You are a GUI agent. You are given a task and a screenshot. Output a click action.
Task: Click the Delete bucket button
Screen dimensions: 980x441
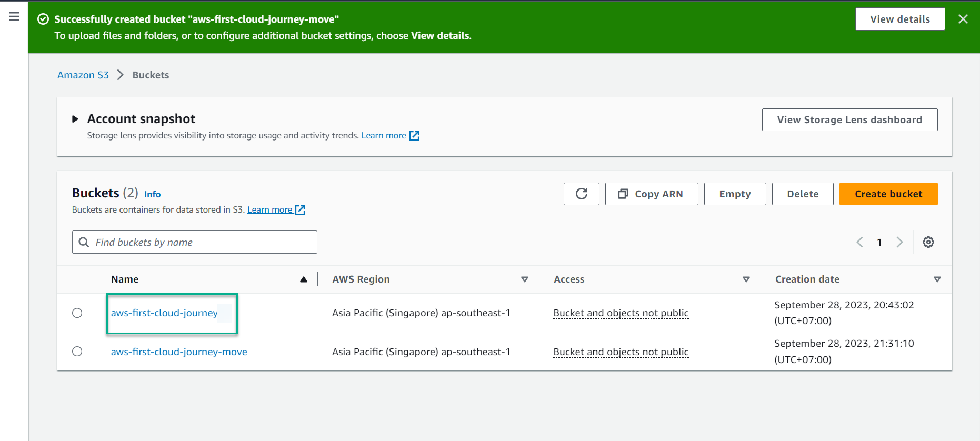click(x=803, y=194)
